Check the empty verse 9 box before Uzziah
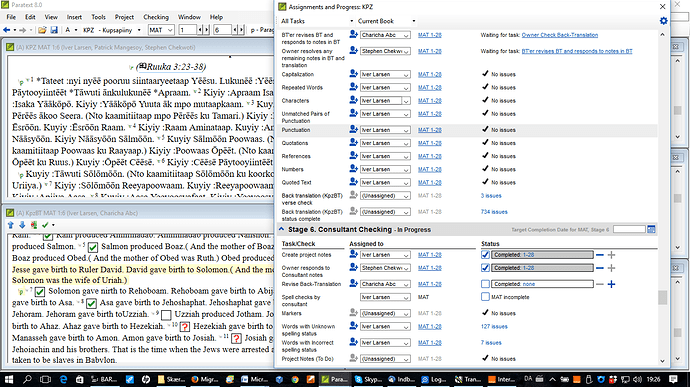The height and width of the screenshot is (387, 690). (x=166, y=315)
